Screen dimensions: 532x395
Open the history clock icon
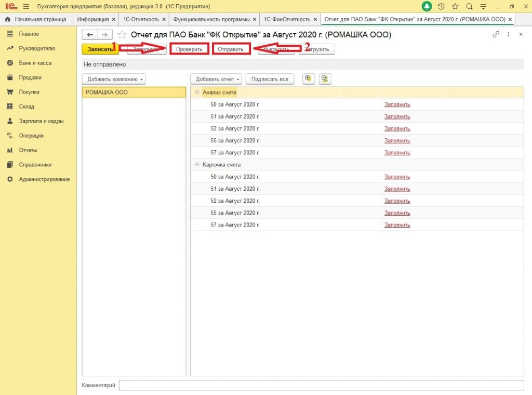click(x=441, y=7)
